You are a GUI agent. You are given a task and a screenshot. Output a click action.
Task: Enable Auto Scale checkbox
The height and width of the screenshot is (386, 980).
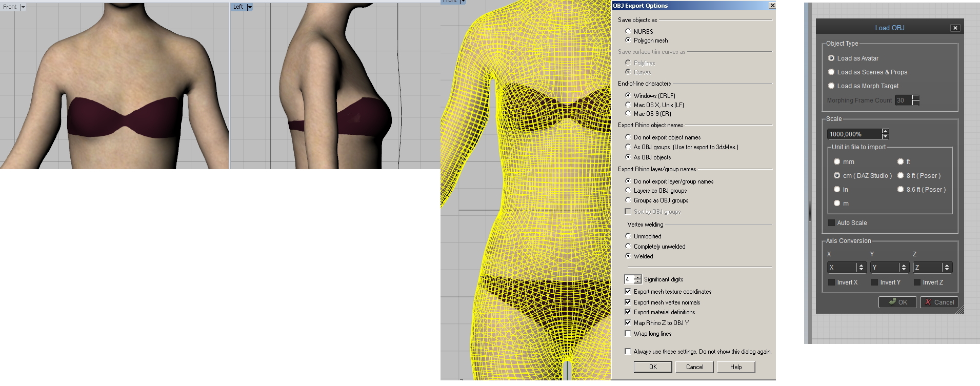click(x=832, y=223)
